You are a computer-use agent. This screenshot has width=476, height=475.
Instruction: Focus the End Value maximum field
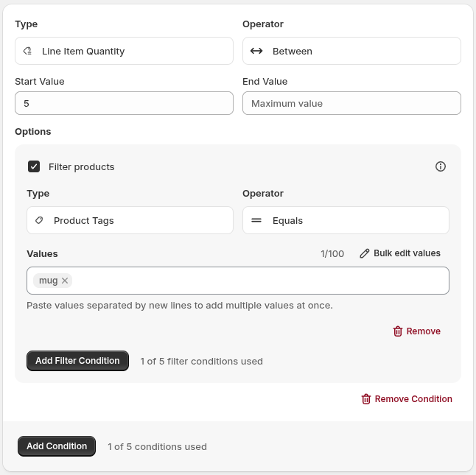(351, 103)
